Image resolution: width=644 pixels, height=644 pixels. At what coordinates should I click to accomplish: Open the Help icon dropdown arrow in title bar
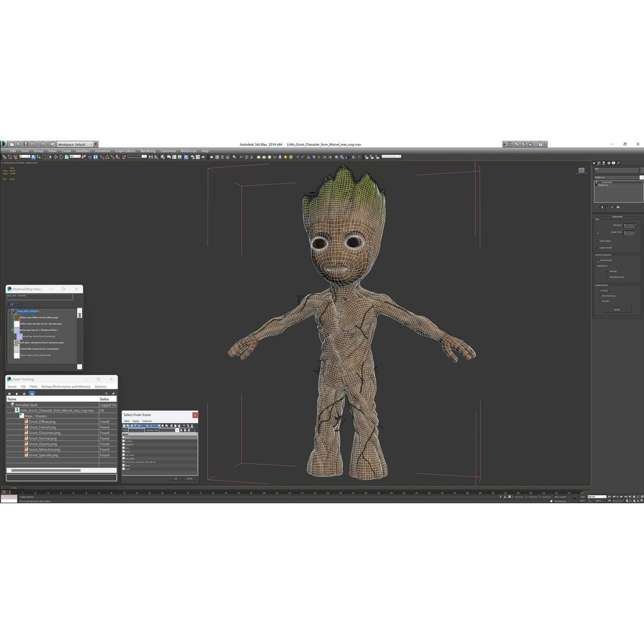point(545,144)
